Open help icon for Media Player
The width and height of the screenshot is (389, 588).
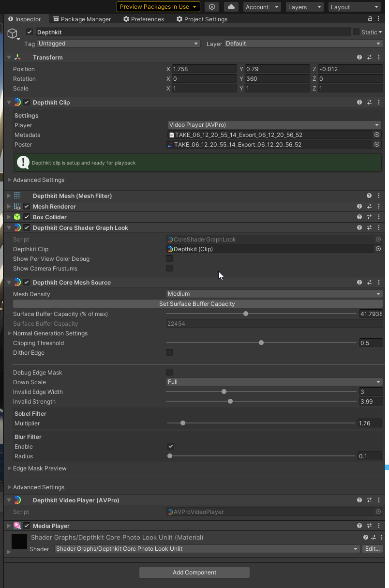pyautogui.click(x=359, y=526)
